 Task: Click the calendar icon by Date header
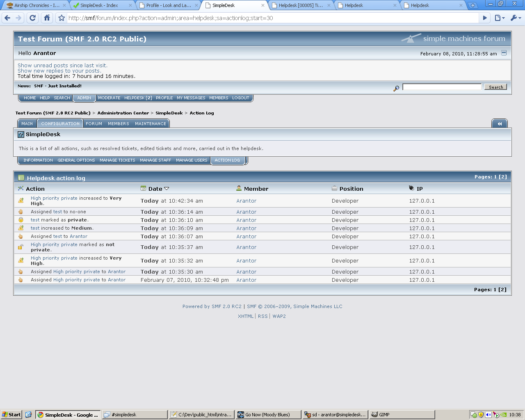[143, 188]
